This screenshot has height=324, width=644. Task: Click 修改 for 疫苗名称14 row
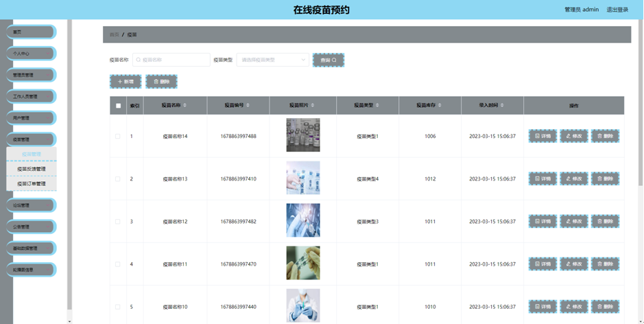tap(574, 136)
